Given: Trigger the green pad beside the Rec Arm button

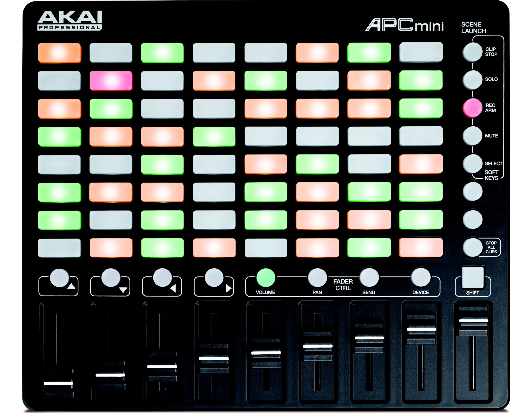Looking at the screenshot, I should tap(421, 108).
